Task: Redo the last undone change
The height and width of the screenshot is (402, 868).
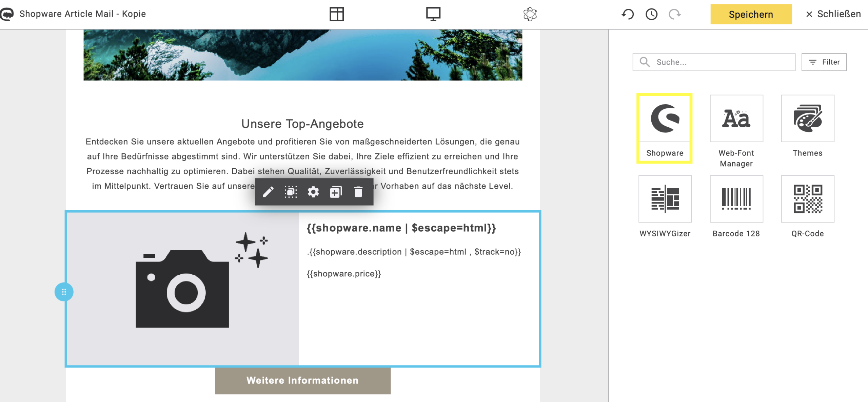Action: [675, 14]
